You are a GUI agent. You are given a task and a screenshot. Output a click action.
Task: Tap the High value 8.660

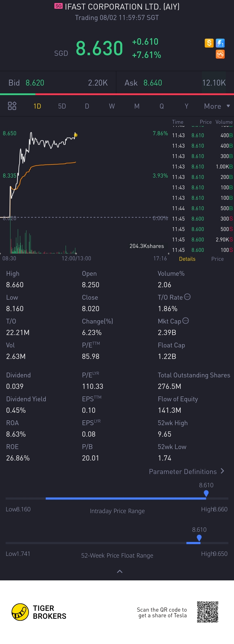pos(15,285)
